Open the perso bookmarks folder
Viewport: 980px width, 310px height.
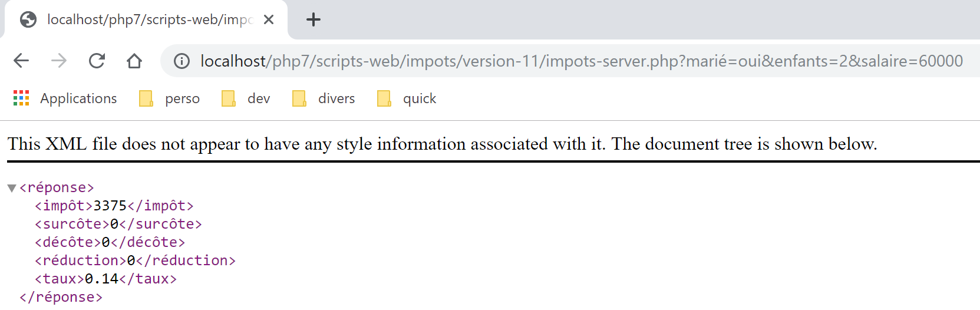point(170,98)
